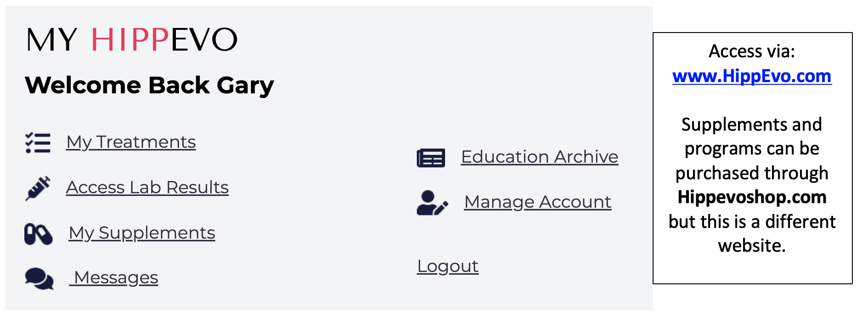Click the chat bubbles Messages icon
Screen dimensions: 868x321
click(x=39, y=278)
